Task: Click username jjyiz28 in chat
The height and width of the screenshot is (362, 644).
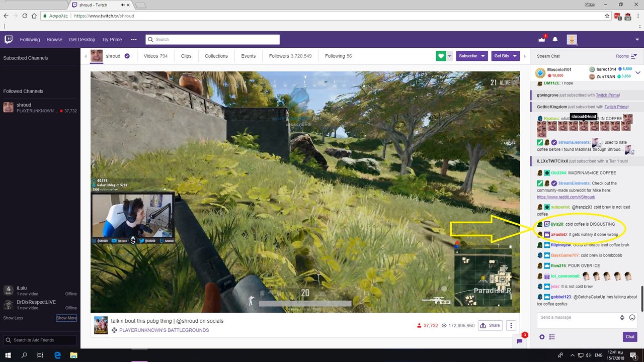Action: [x=557, y=224]
